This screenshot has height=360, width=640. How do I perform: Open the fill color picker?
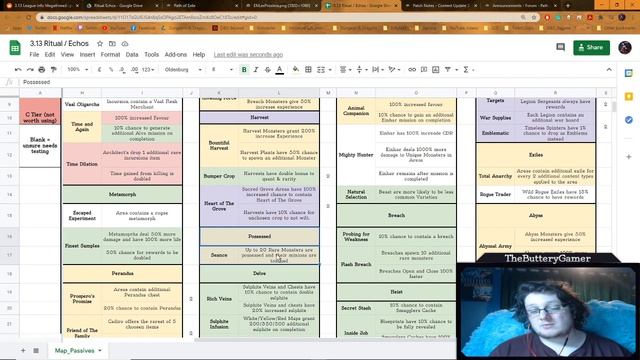[x=296, y=70]
